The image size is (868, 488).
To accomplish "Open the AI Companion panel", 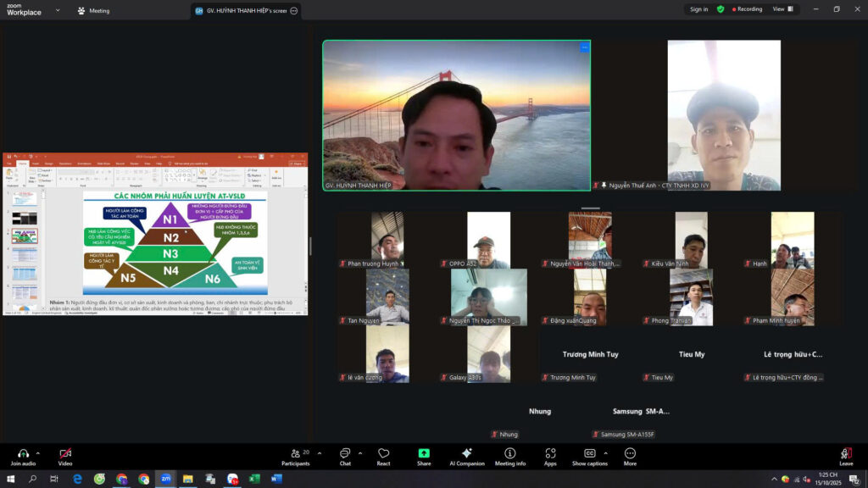I will (466, 453).
